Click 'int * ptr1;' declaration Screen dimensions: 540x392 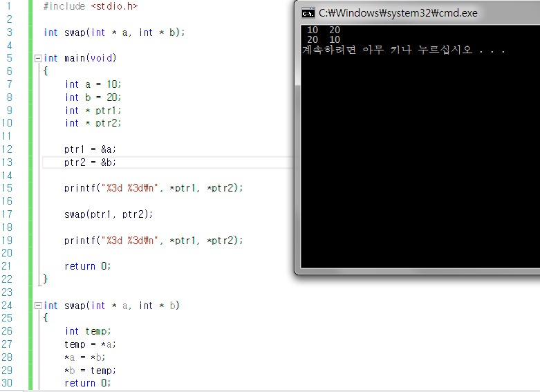[x=93, y=111]
